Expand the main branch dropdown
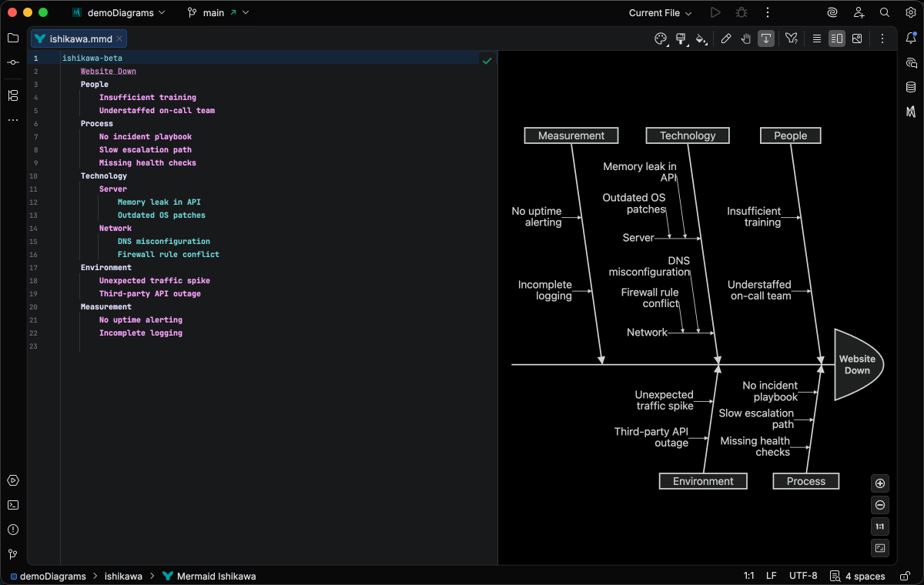Image resolution: width=924 pixels, height=585 pixels. (x=214, y=13)
